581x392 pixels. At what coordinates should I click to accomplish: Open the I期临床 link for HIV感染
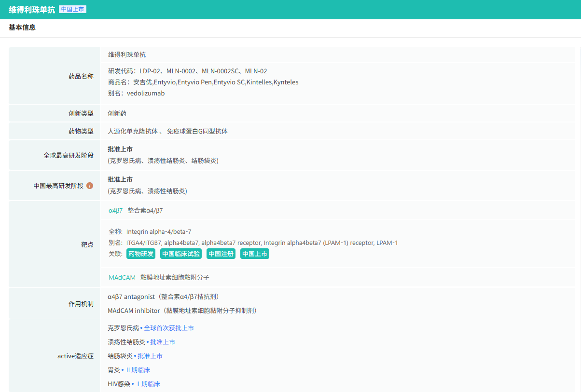pos(148,384)
